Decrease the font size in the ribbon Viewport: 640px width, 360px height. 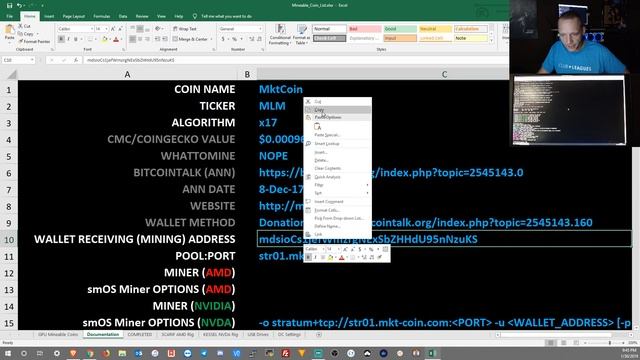pyautogui.click(x=120, y=29)
